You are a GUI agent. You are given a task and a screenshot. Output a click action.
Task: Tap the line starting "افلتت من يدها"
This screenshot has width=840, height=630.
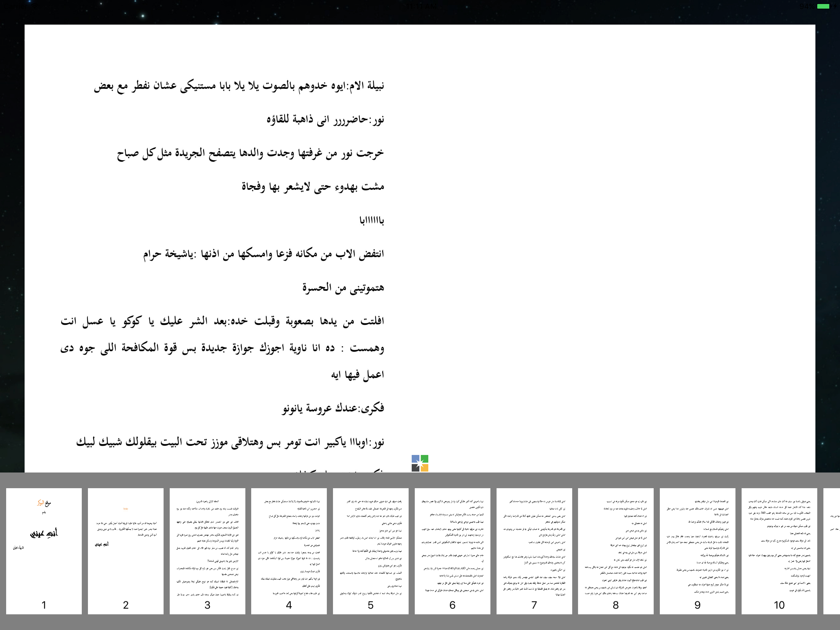[x=223, y=321]
